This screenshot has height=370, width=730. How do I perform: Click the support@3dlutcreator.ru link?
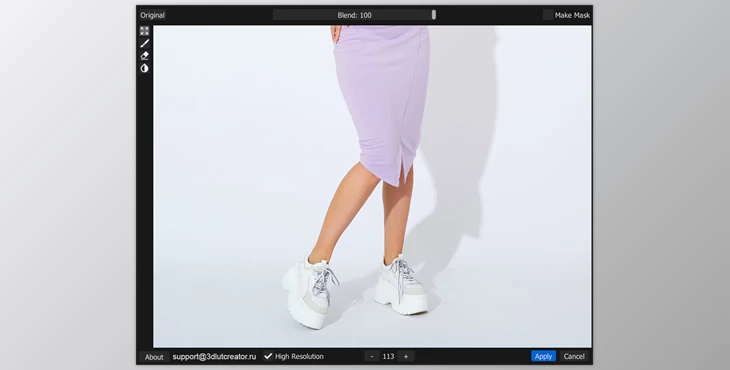(x=214, y=357)
